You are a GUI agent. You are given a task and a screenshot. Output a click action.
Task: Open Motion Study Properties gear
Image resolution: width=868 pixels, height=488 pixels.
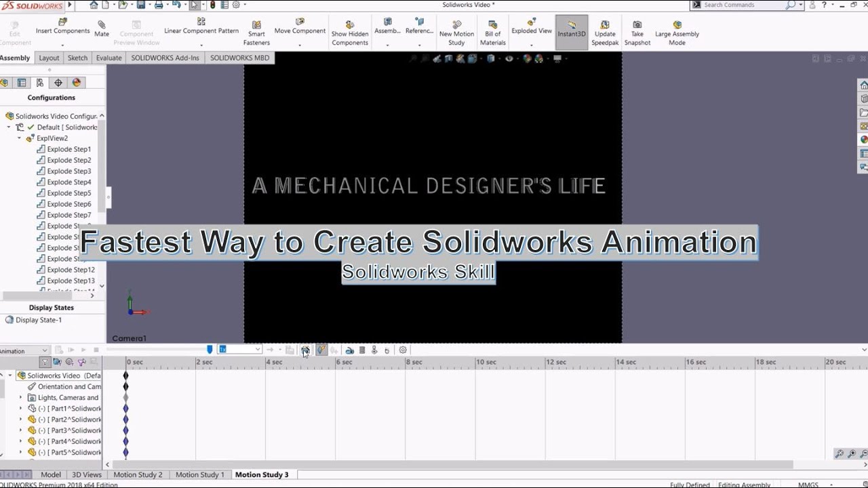(403, 350)
